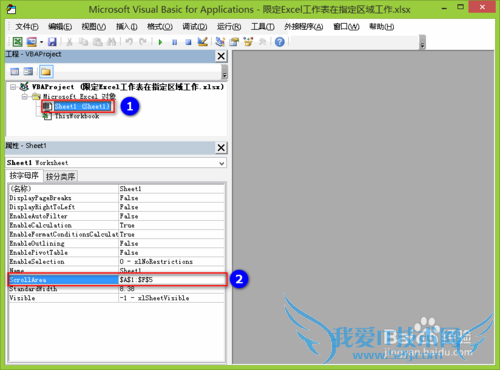Select Sheet1 (Sheet1) in the project tree

(82, 106)
